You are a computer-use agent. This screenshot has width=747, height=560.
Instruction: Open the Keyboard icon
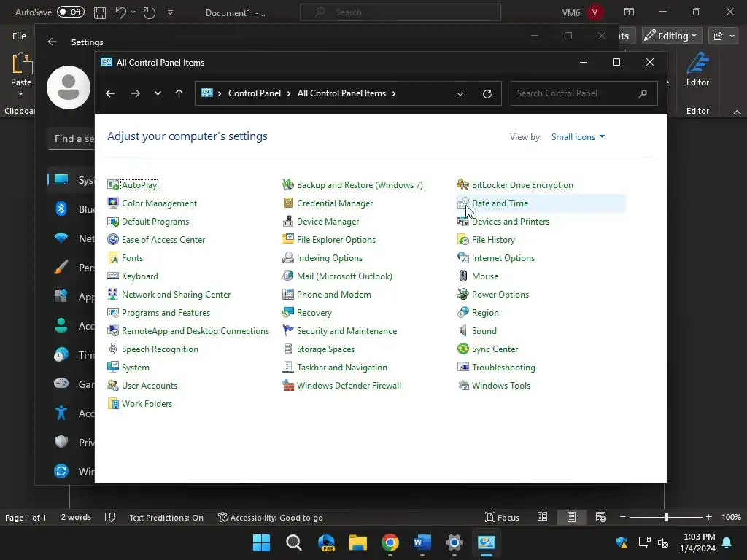[113, 276]
